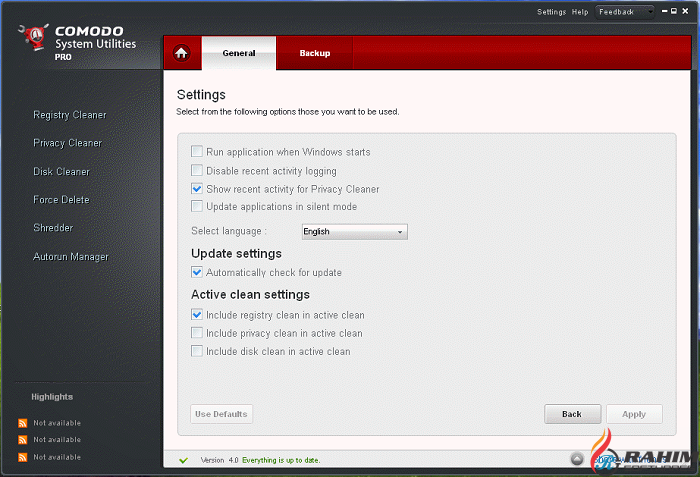Enable Update applications in silent mode
The height and width of the screenshot is (477, 700).
[x=197, y=206]
